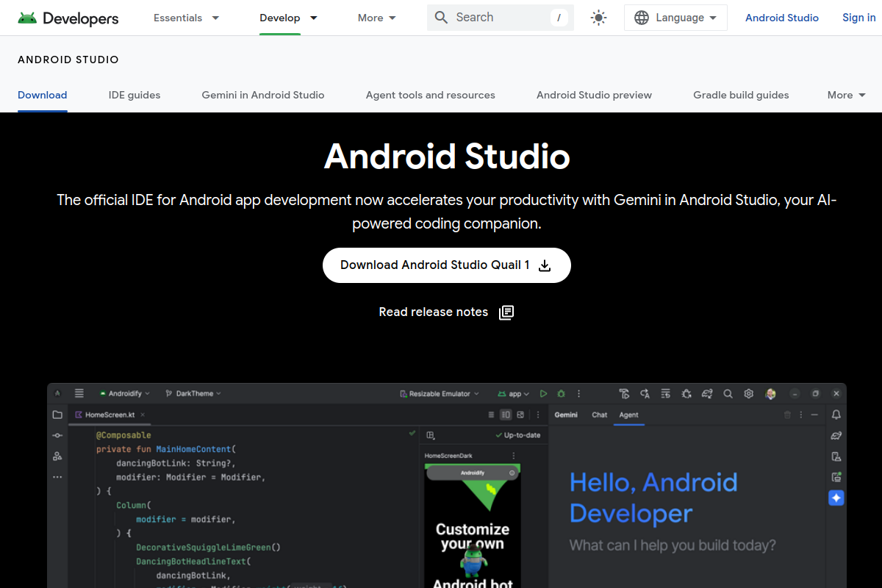The width and height of the screenshot is (882, 588).
Task: Click the preview layout picker icon beside Up-to-date
Action: (x=431, y=435)
